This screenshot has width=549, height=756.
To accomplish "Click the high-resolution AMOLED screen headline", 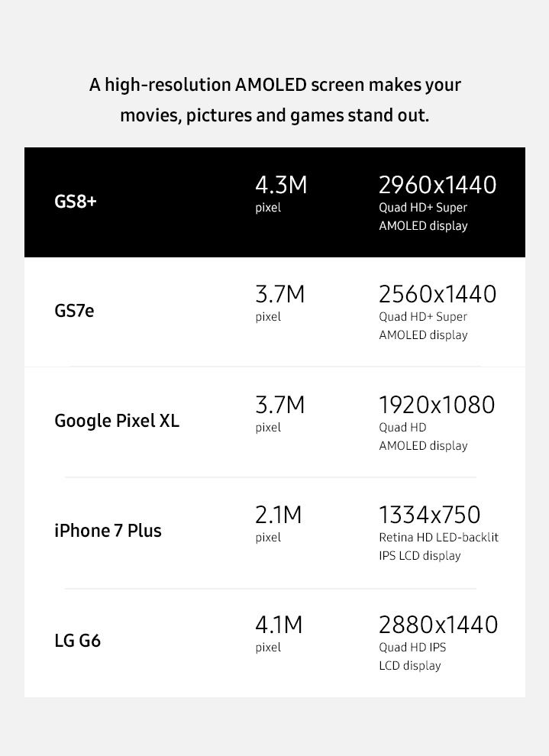I will (x=275, y=100).
